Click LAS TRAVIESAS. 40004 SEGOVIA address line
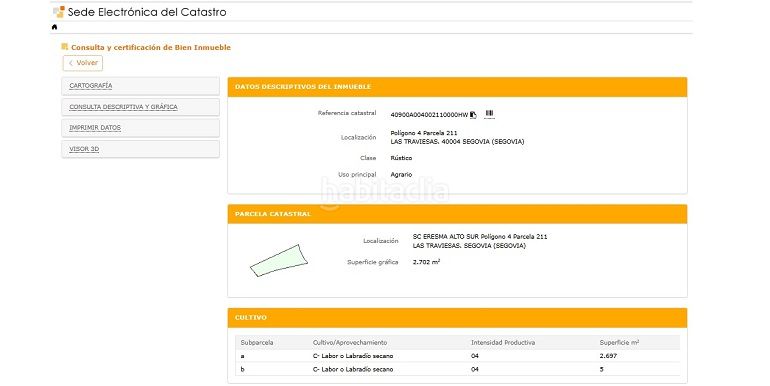This screenshot has width=770, height=386. click(x=457, y=142)
